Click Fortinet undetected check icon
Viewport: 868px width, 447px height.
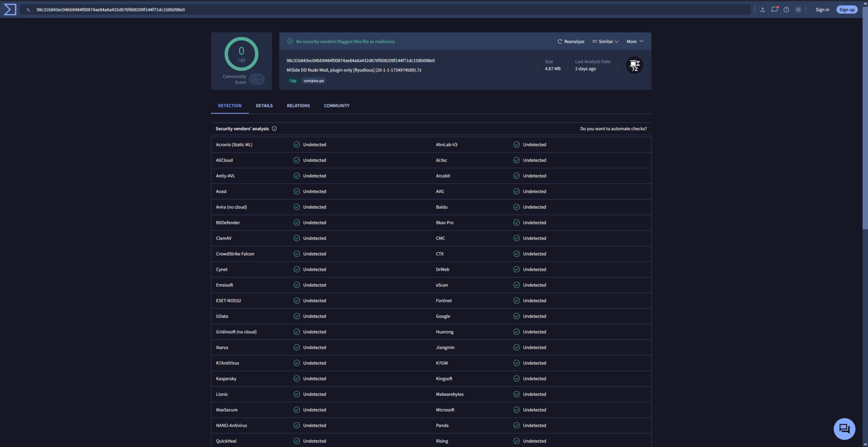[516, 300]
